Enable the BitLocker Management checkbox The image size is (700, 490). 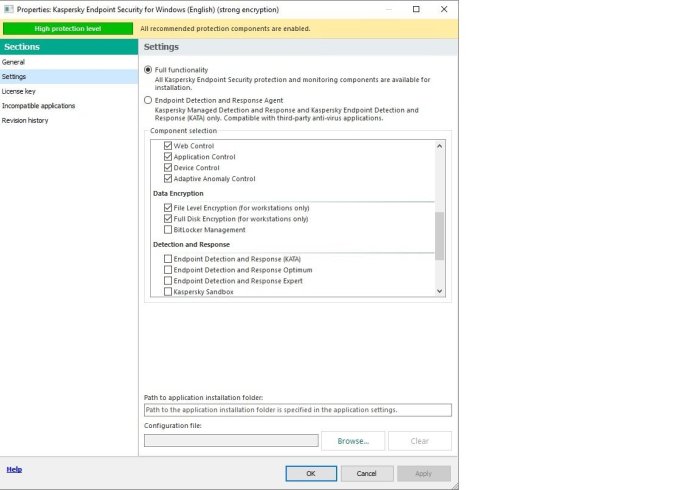(168, 229)
